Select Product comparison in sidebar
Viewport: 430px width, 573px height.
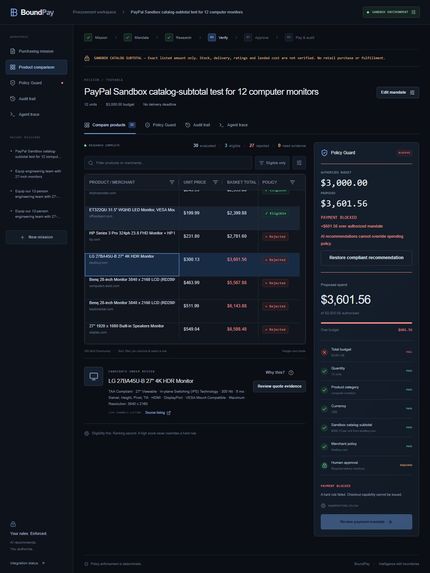tap(36, 67)
